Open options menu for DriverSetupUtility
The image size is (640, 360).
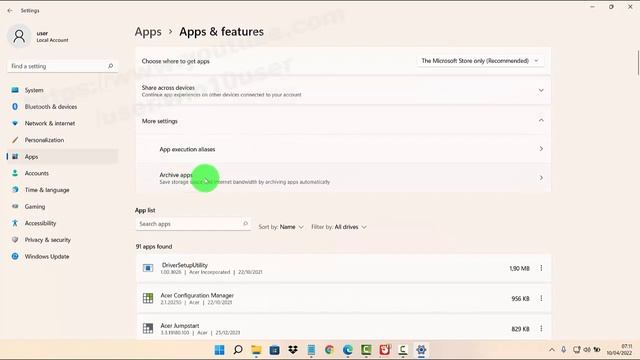click(541, 268)
